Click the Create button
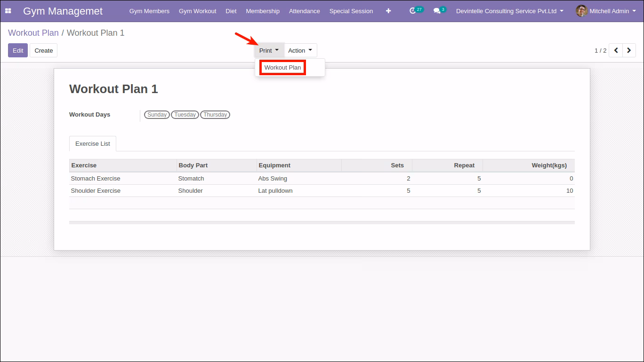 coord(44,50)
